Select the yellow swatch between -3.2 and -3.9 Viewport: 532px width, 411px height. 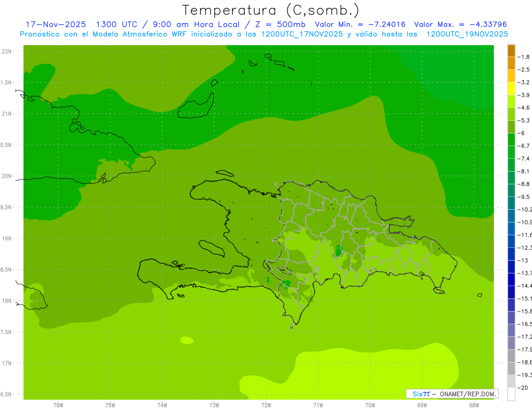[511, 89]
